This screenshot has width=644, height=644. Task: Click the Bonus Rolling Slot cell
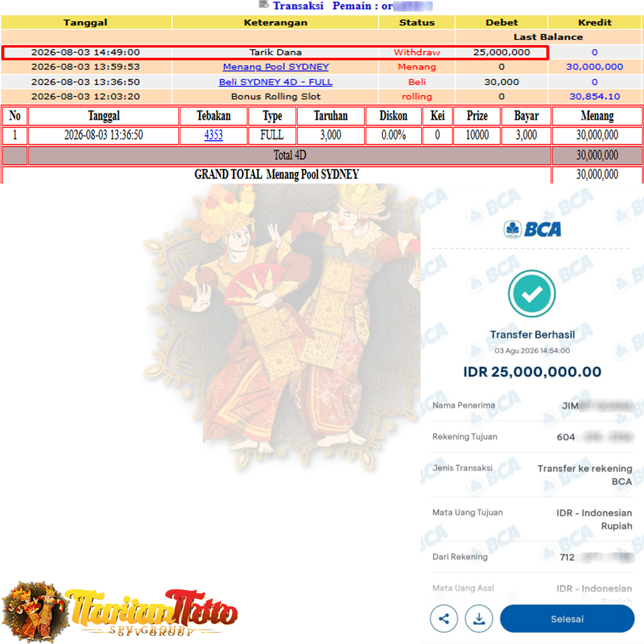tap(276, 97)
